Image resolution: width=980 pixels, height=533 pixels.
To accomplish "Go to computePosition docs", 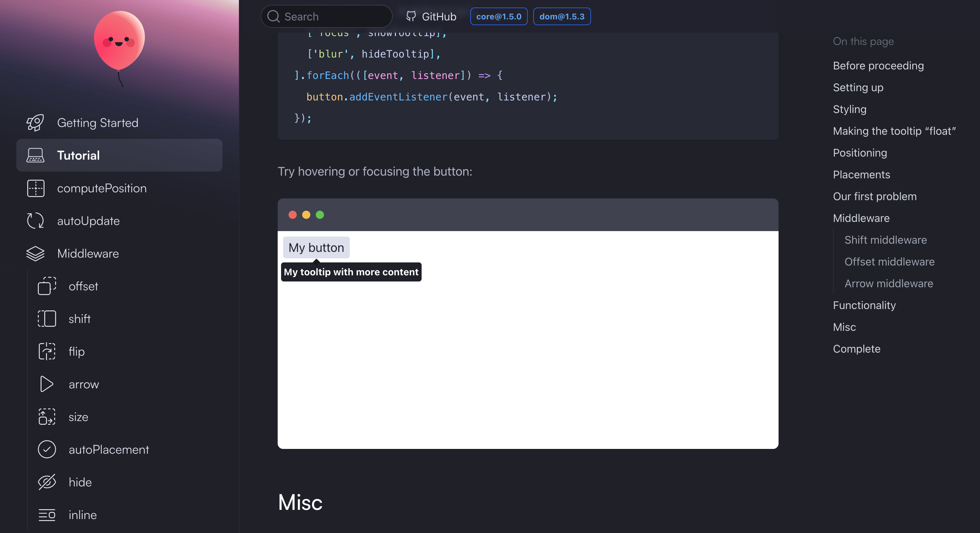I will click(119, 188).
